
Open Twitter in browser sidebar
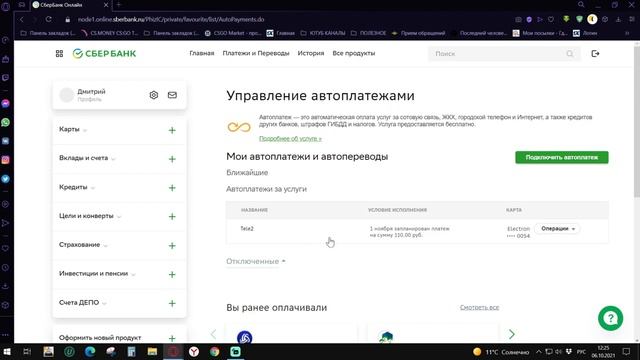[5, 179]
